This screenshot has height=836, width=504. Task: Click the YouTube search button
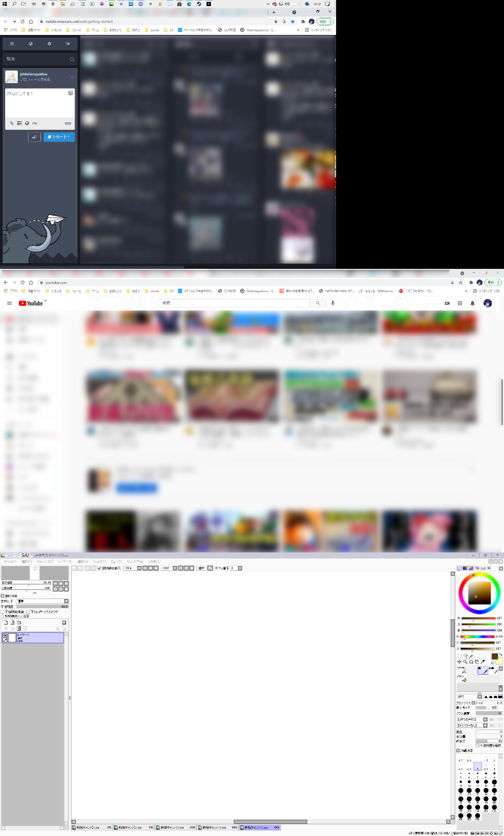(318, 303)
